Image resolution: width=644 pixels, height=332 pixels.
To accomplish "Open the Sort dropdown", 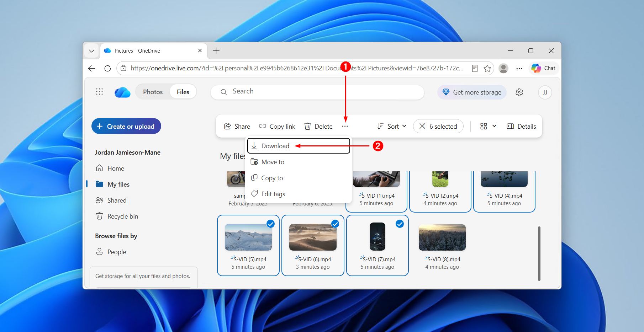I will tap(392, 126).
